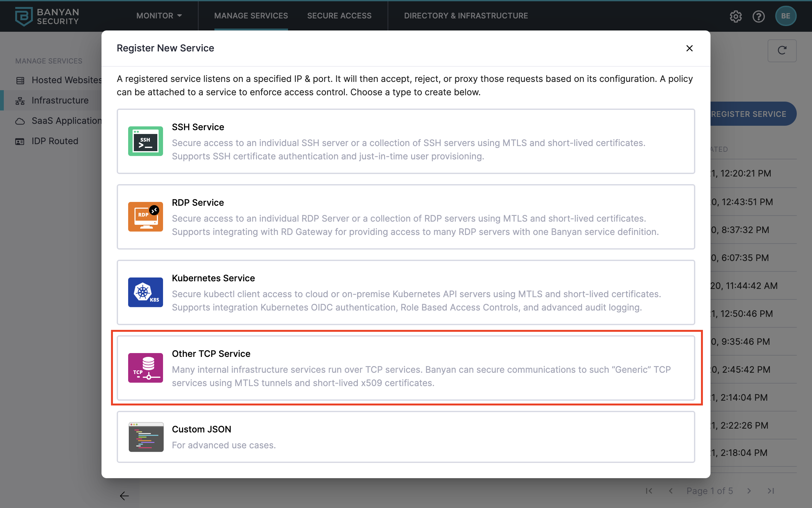Screen dimensions: 812x508
Task: Click the 6:07:35 PM table entry
Action: click(x=740, y=258)
